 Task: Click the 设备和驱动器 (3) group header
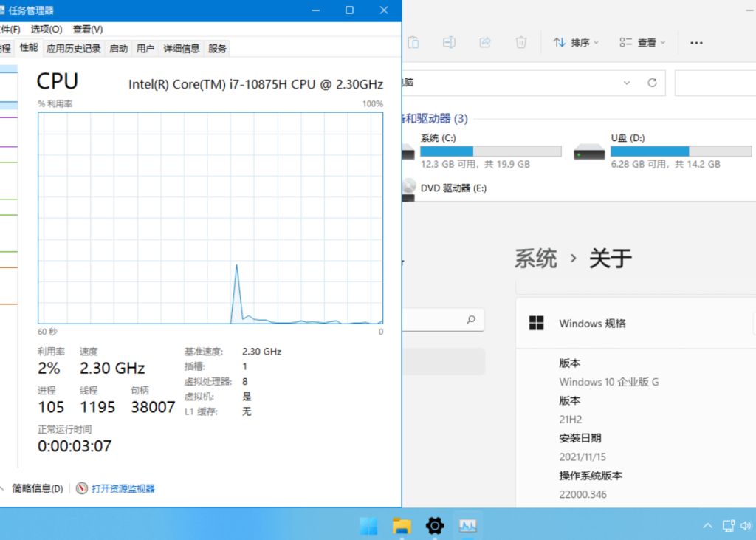(x=435, y=118)
